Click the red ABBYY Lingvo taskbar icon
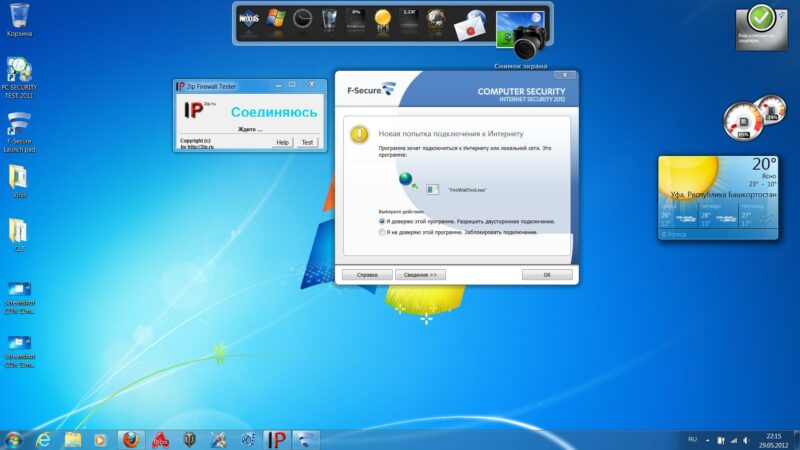 [x=161, y=440]
